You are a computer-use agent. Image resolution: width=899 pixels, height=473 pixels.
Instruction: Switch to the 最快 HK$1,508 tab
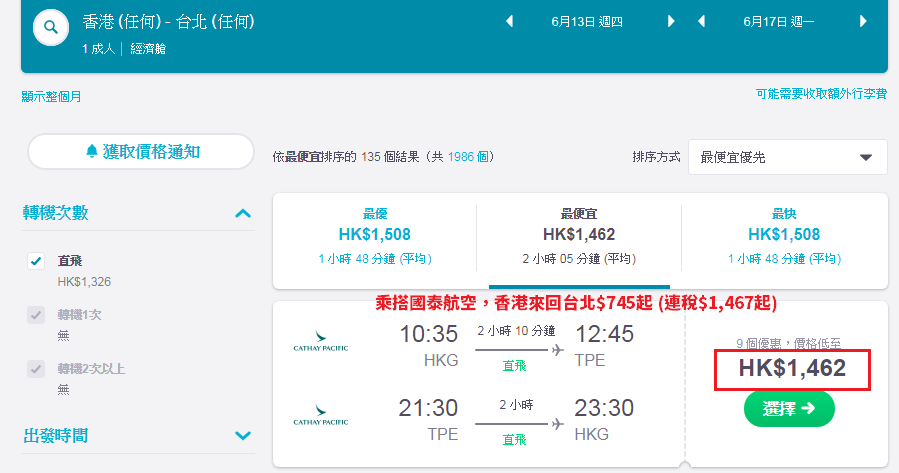pos(784,236)
